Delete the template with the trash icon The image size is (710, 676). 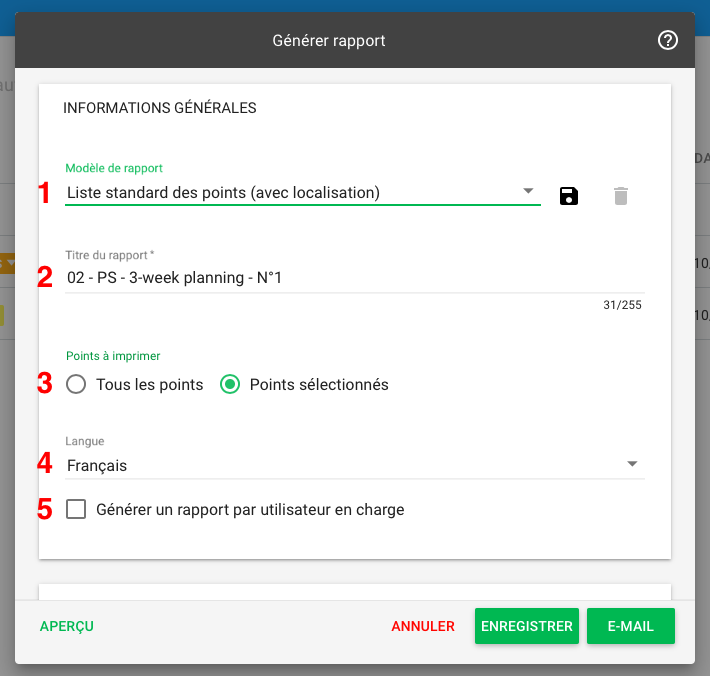(x=621, y=196)
